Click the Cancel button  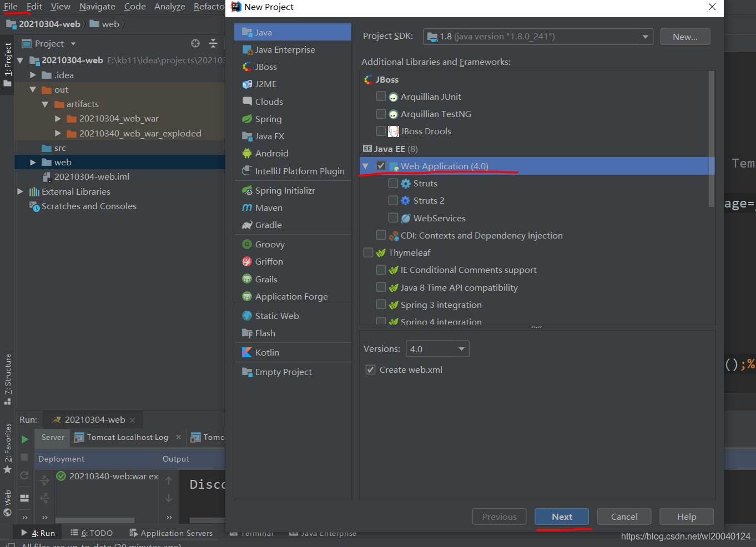[624, 516]
